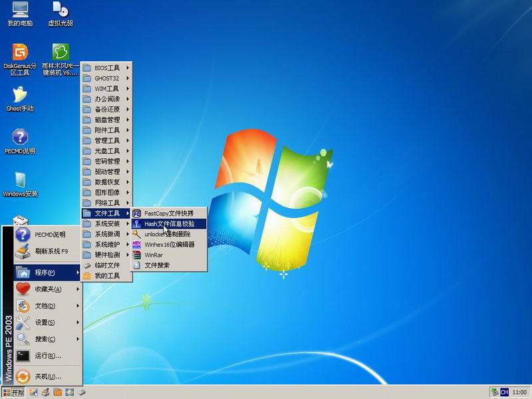This screenshot has height=399, width=532.
Task: Expand the WIM工具 submenu
Action: click(x=106, y=88)
